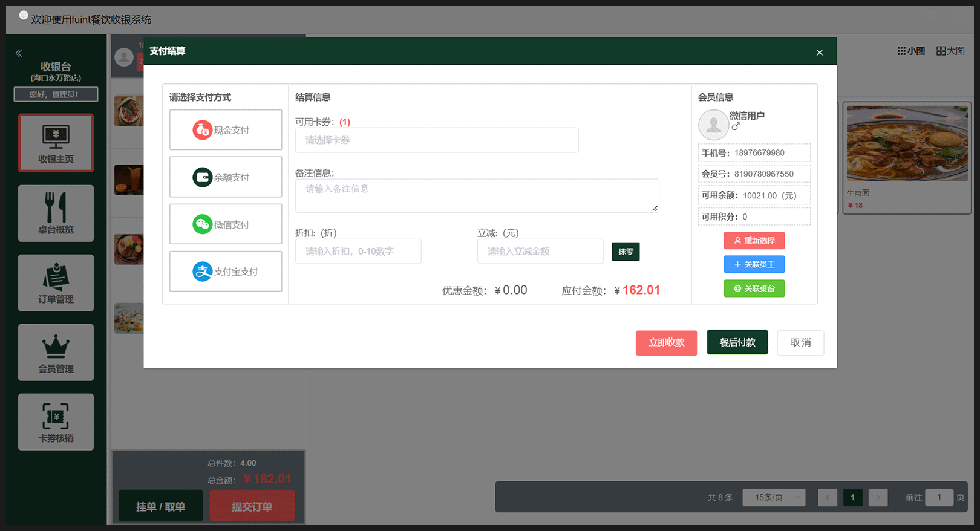Viewport: 980px width, 531px height.
Task: Select 微信支付 WeChat payment method
Action: click(226, 224)
